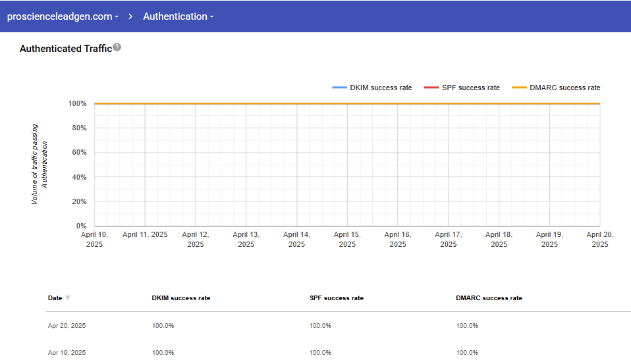Click DMARC 100.0% value for Apr 20

(467, 326)
